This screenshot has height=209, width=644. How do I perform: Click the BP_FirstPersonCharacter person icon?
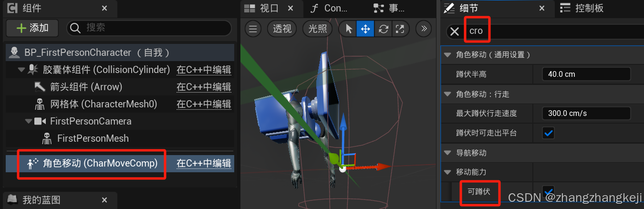click(x=14, y=52)
